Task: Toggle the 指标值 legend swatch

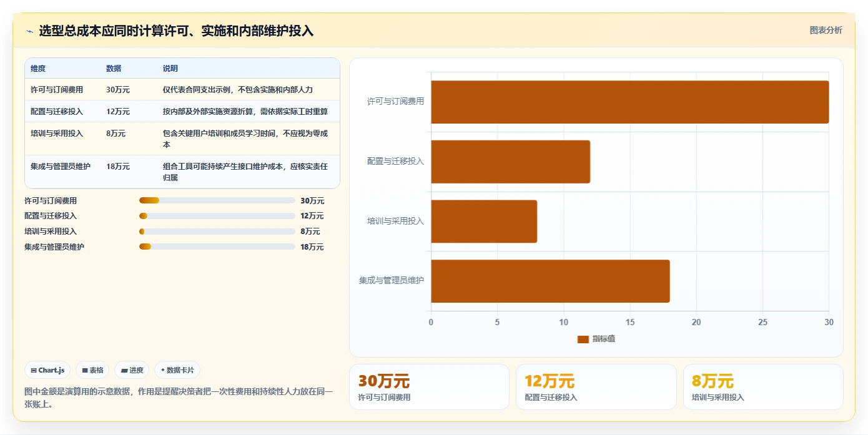Action: pyautogui.click(x=583, y=339)
